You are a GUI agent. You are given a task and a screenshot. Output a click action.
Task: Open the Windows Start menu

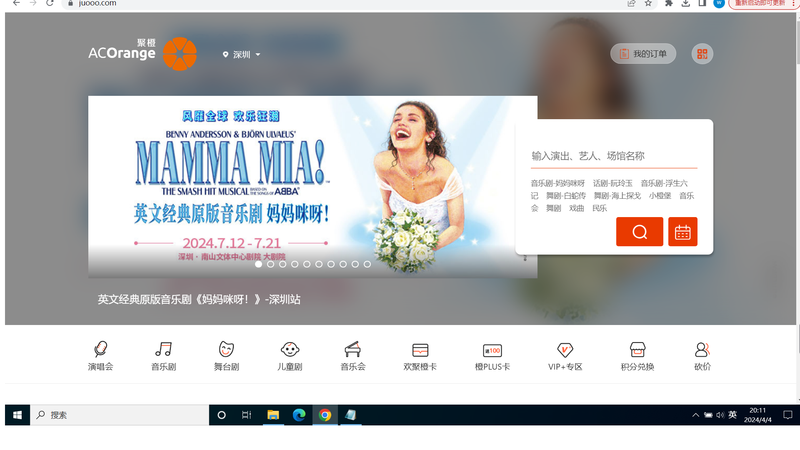[x=17, y=415]
